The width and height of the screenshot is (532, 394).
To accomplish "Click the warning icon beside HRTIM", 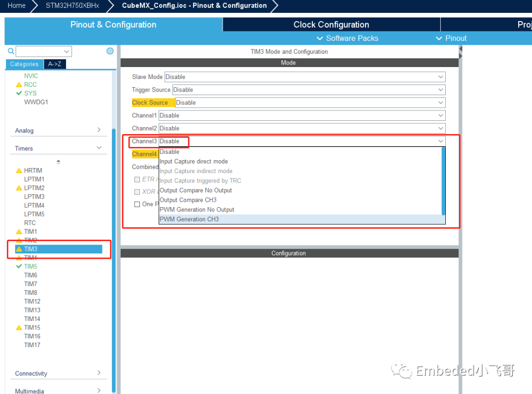I will coord(19,171).
